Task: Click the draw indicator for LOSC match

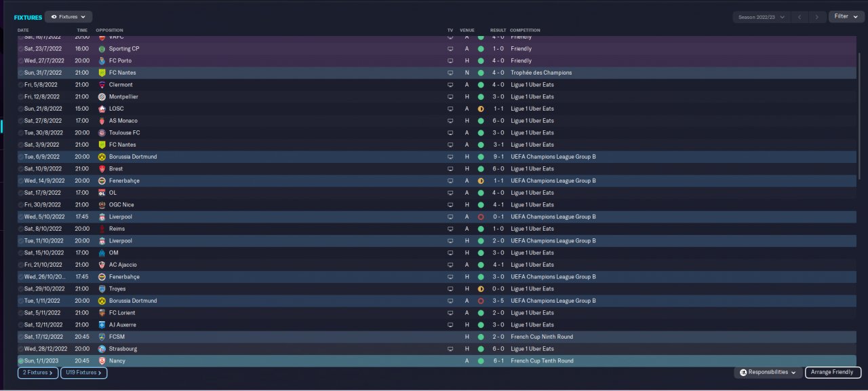Action: pos(481,109)
